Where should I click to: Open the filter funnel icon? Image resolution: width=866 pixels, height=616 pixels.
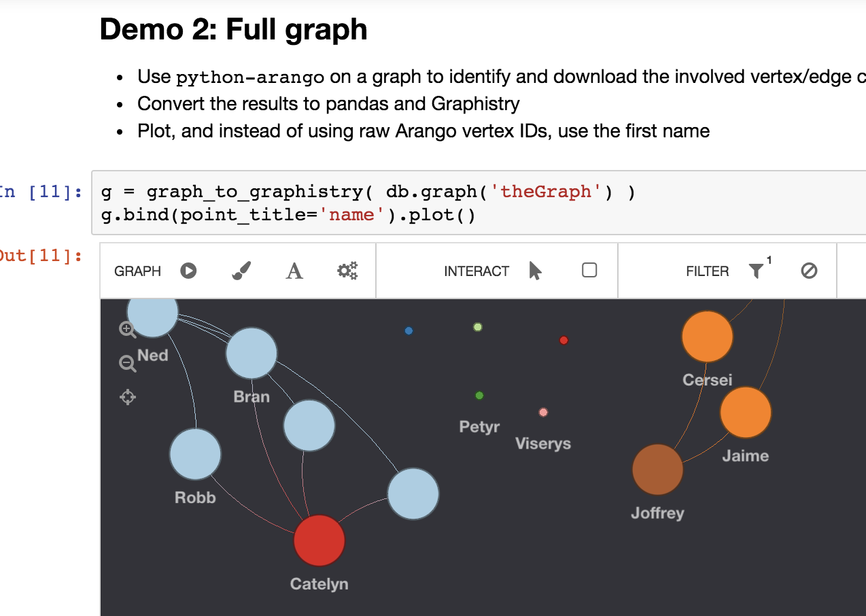756,271
